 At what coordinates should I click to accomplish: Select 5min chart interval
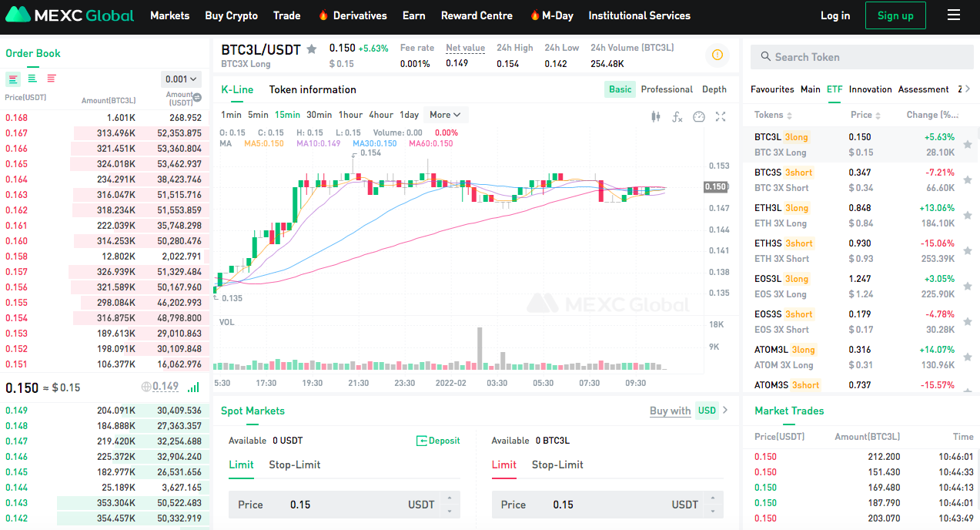coord(258,115)
